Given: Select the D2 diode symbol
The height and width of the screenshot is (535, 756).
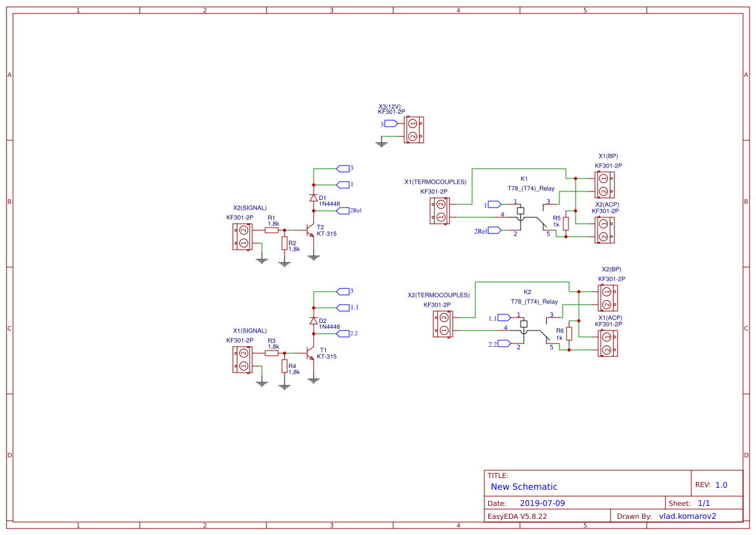Looking at the screenshot, I should [314, 321].
